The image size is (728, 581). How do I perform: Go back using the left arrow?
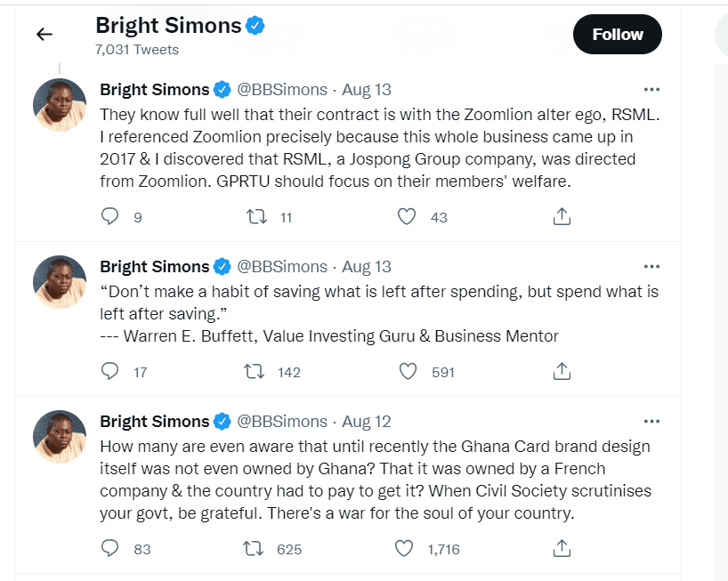coord(44,34)
